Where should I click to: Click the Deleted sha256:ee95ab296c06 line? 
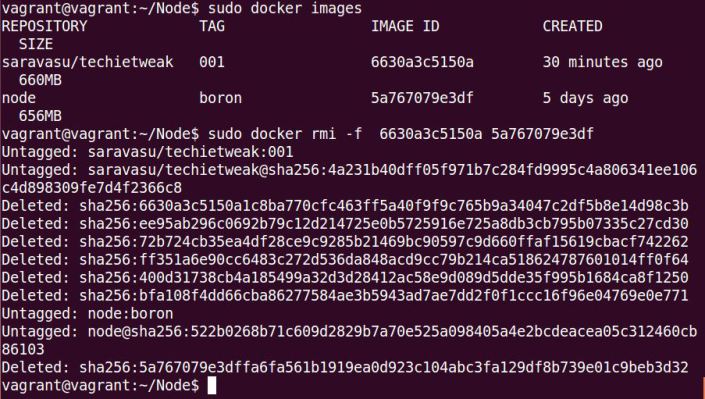[x=345, y=224]
